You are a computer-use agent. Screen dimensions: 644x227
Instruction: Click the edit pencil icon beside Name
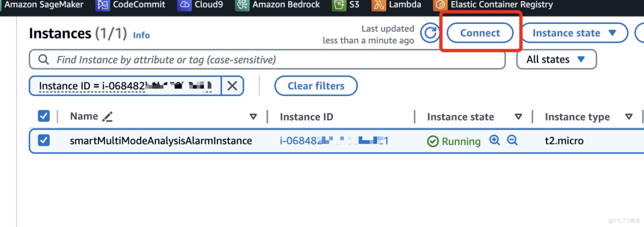click(107, 116)
